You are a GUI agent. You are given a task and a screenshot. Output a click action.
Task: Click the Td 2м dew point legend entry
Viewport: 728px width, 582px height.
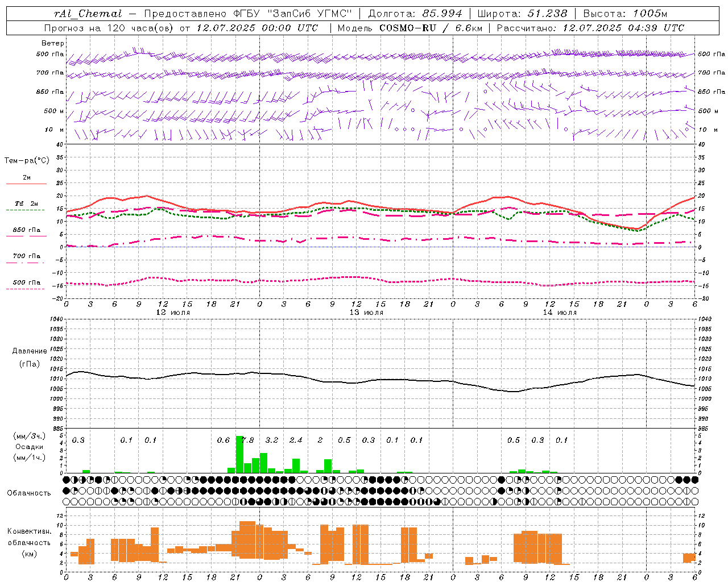26,203
